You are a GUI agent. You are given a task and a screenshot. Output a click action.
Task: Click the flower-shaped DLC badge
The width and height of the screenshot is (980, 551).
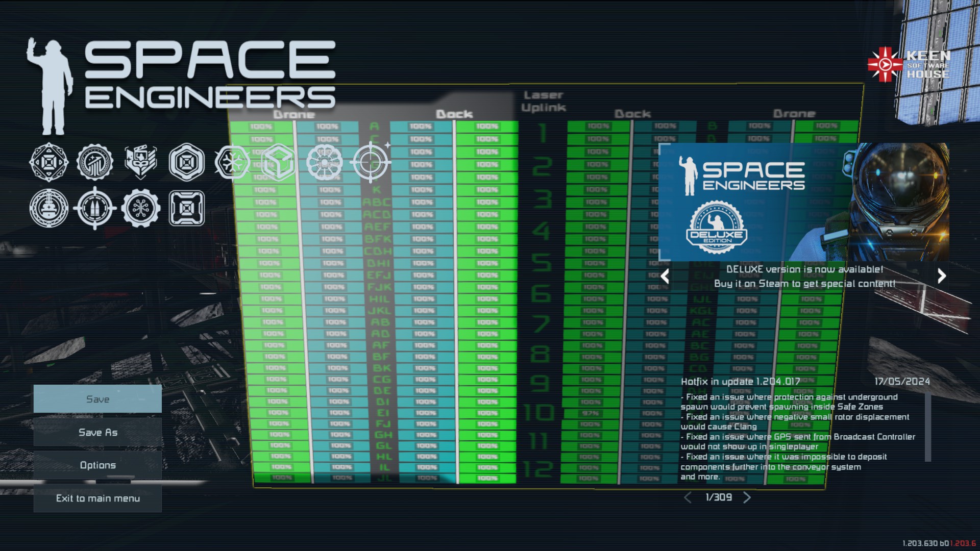tap(324, 162)
